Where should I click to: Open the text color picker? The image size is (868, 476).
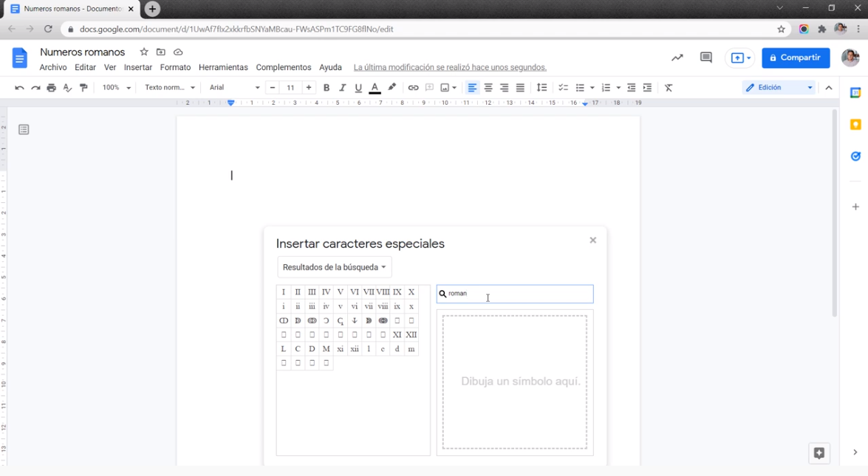click(x=375, y=88)
